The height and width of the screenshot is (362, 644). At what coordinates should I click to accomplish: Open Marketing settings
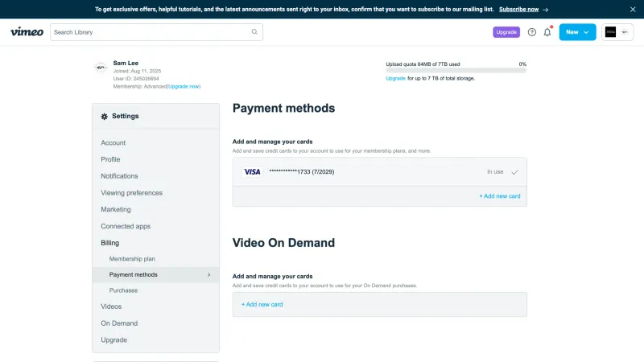coord(115,209)
